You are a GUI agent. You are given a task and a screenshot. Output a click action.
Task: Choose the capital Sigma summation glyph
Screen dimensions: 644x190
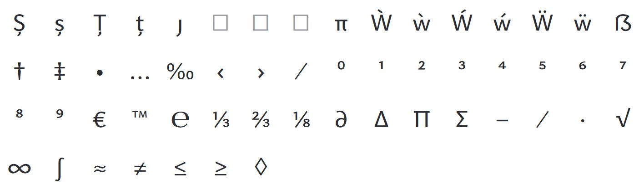462,120
